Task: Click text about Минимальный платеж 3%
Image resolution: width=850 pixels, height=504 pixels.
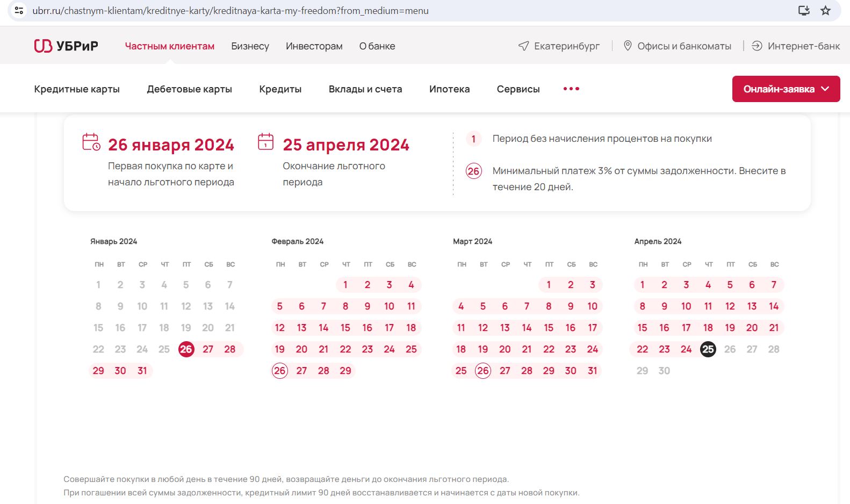Action: 639,179
